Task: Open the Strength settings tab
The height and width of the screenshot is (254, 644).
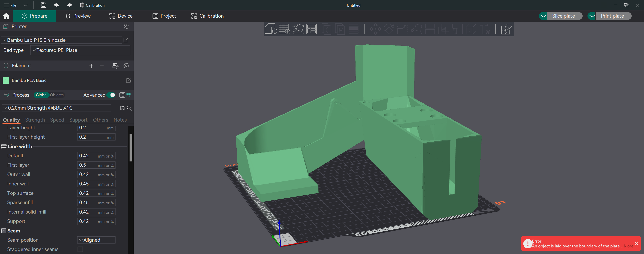Action: point(35,120)
